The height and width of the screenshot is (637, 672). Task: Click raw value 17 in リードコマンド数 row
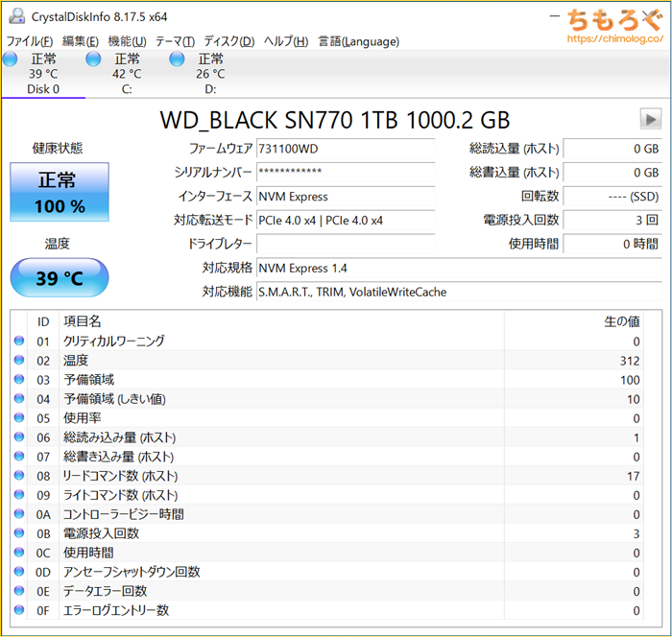click(634, 476)
